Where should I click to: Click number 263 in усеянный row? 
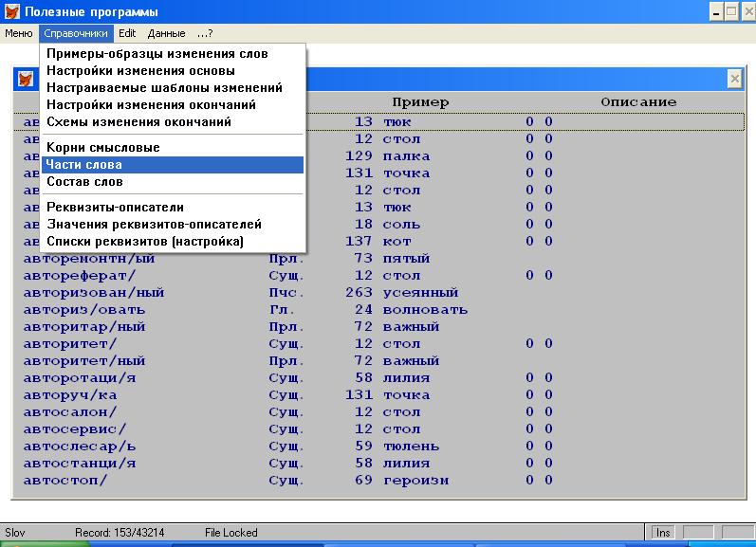[x=359, y=293]
